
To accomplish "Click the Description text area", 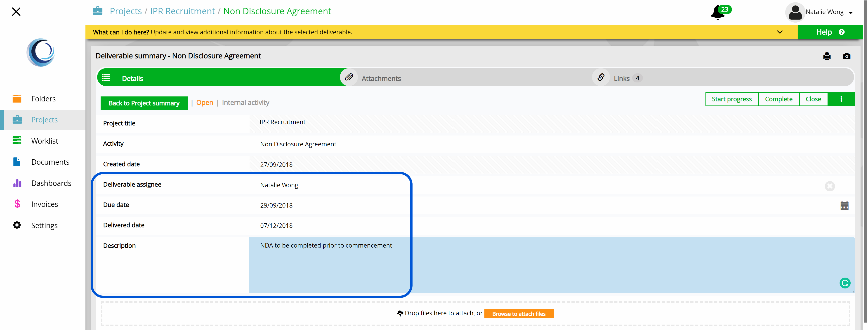I will pyautogui.click(x=552, y=265).
